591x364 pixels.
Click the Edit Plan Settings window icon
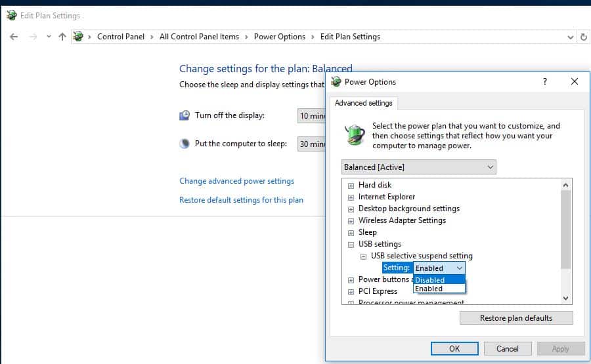pos(12,16)
